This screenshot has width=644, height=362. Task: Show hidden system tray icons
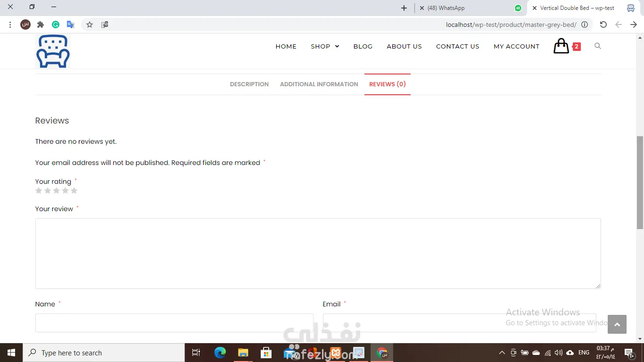(x=502, y=353)
